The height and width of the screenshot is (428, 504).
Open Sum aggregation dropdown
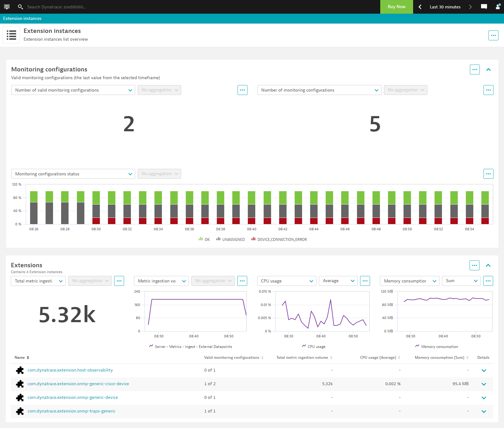point(461,281)
